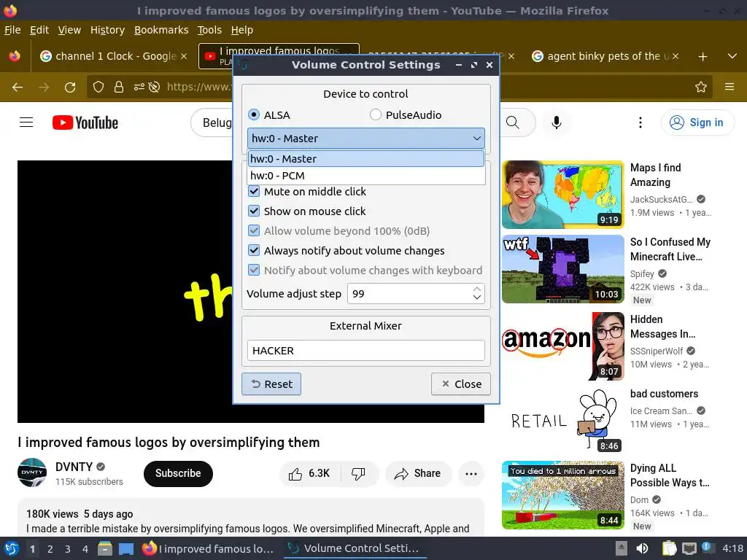Click the permissions icon in the address bar

tap(139, 87)
